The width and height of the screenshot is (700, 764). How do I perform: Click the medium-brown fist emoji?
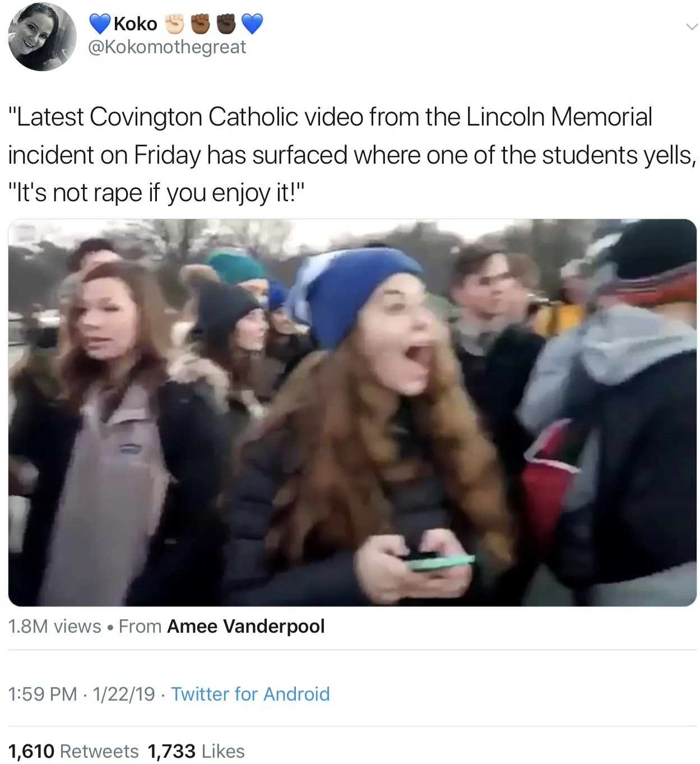(x=200, y=24)
